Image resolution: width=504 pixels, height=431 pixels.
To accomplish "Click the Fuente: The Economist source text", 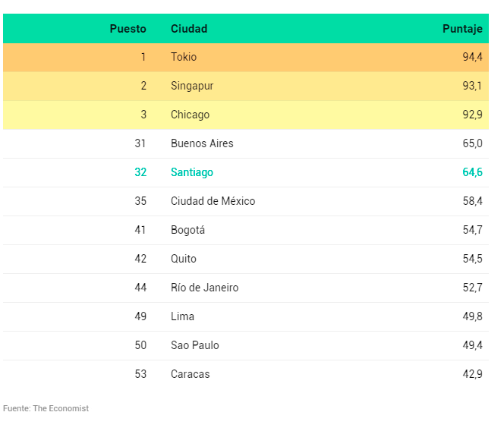I will point(46,408).
